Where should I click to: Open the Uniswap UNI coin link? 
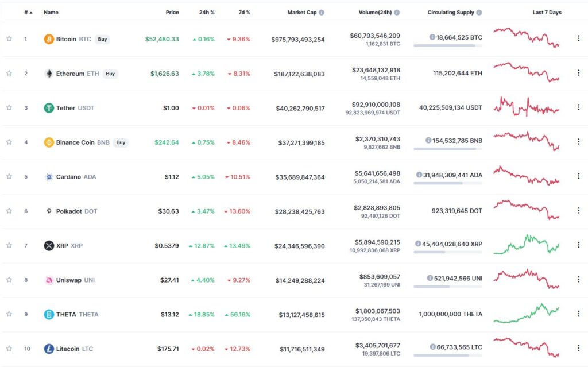pos(75,280)
